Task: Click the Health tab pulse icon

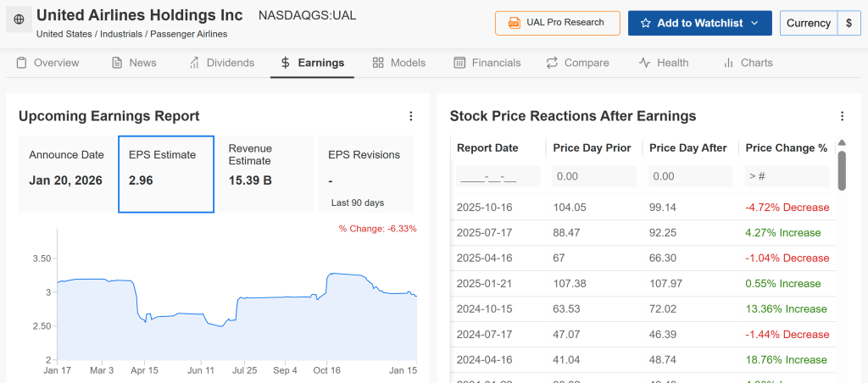Action: point(644,63)
